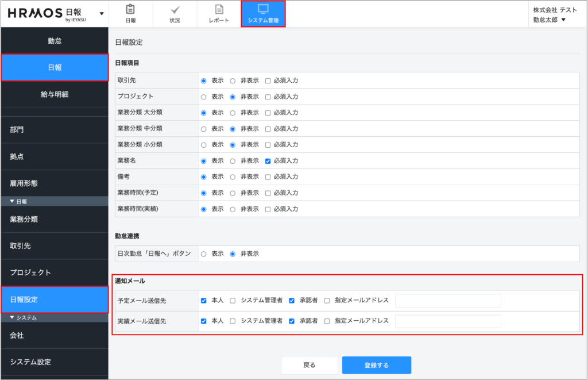
Task: Set プロジェクト to 表示
Action: pos(203,97)
